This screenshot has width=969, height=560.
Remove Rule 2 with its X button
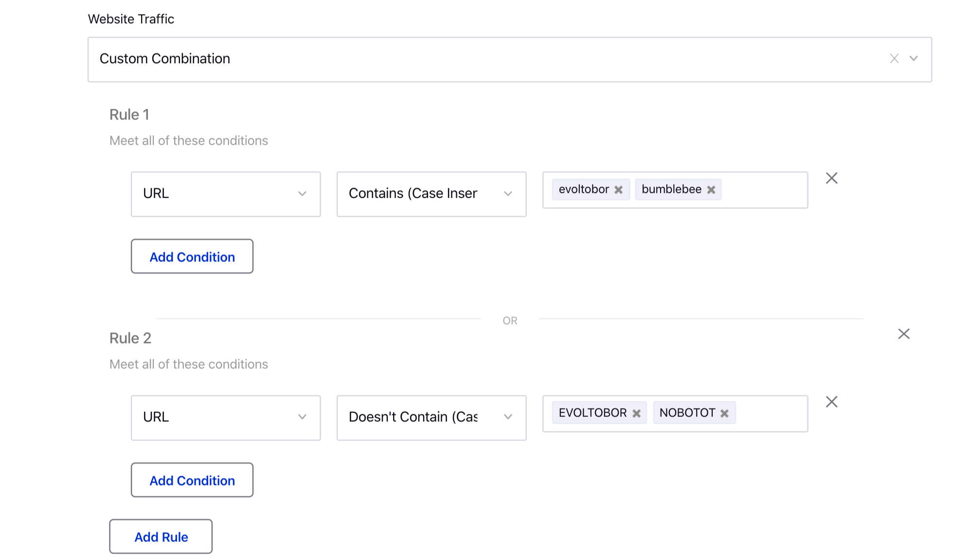tap(904, 334)
